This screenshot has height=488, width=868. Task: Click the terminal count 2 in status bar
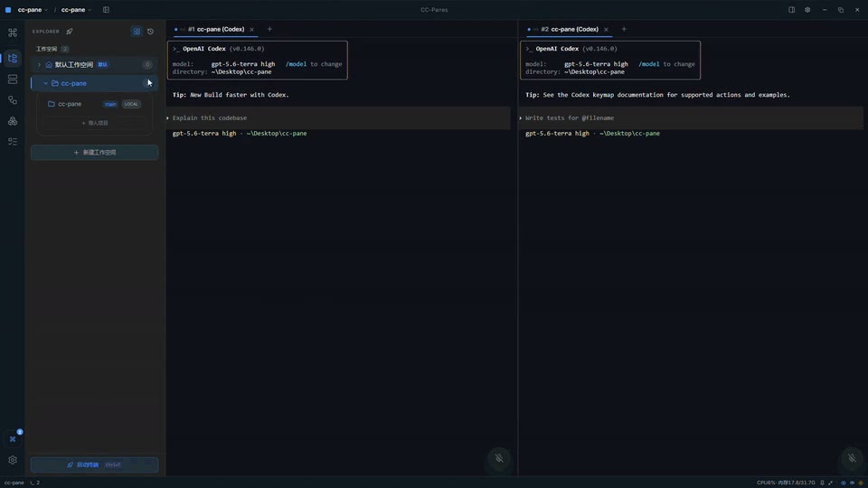coord(35,483)
